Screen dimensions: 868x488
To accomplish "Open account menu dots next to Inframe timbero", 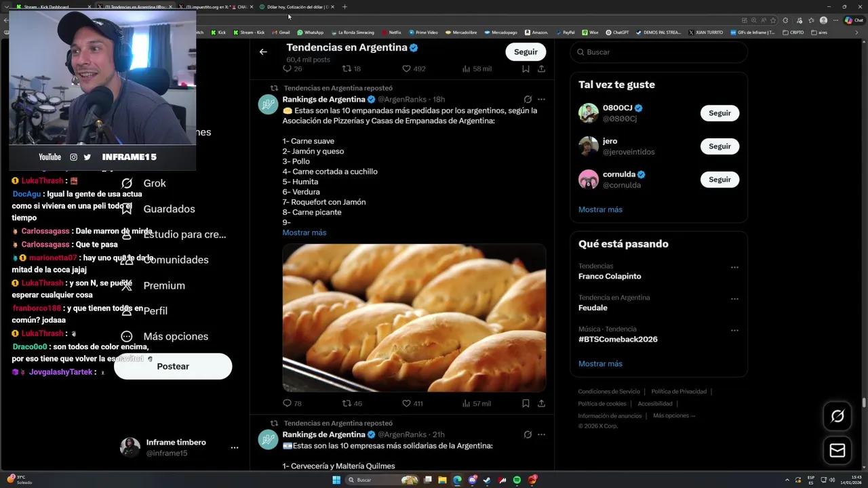I will click(x=235, y=448).
